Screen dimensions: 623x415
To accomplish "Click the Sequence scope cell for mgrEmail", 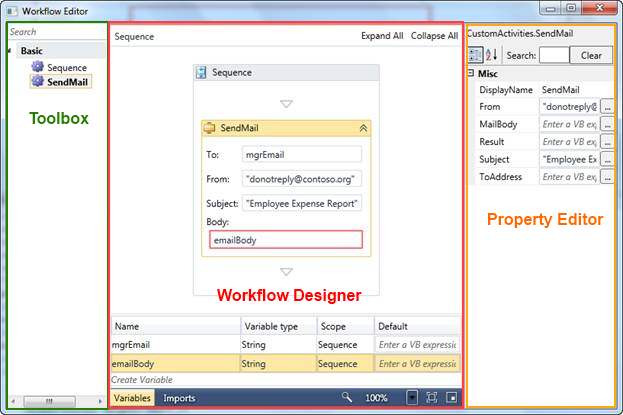I will tap(345, 345).
